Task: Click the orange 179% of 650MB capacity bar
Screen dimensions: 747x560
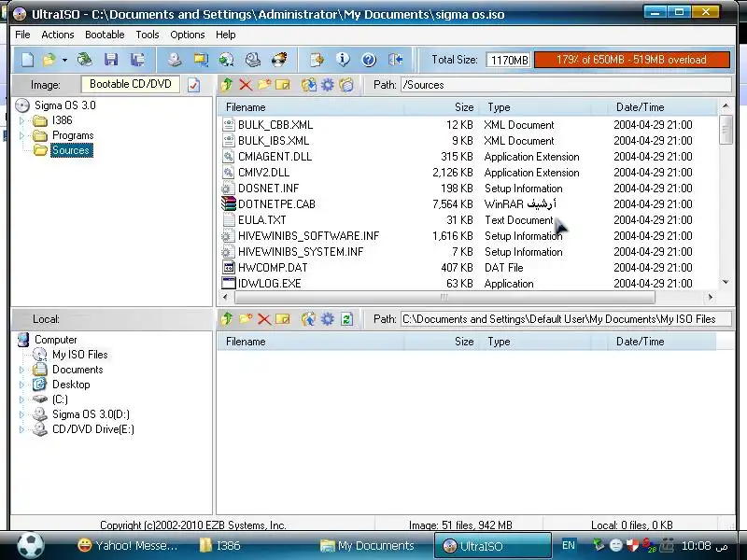Action: coord(632,60)
